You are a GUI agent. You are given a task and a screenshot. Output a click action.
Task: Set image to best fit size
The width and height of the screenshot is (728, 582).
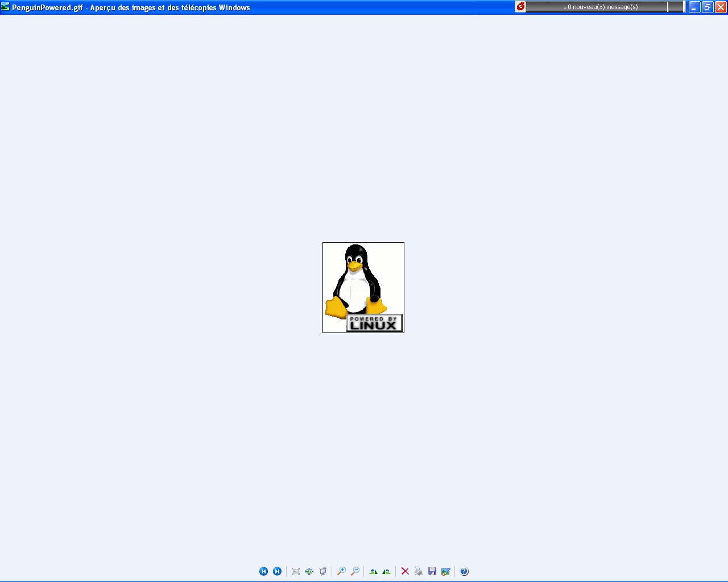coord(296,571)
